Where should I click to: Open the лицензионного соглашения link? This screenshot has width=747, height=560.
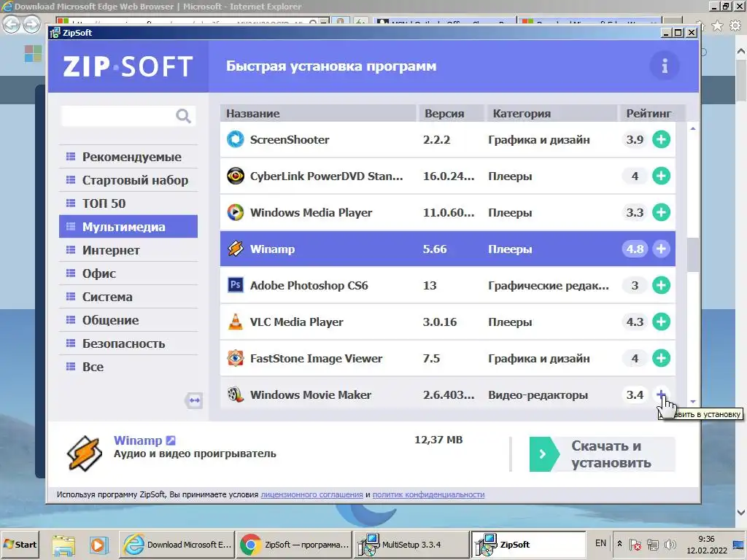(x=311, y=495)
